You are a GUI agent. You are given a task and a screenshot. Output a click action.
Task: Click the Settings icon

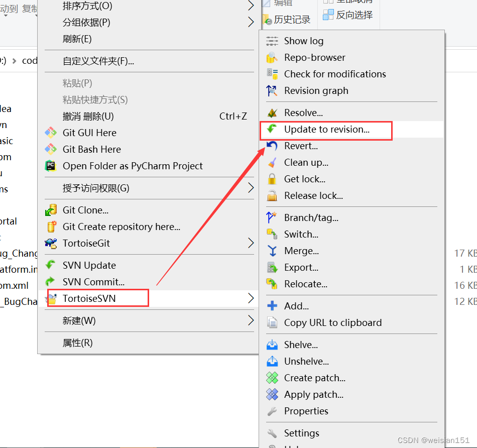pyautogui.click(x=272, y=433)
